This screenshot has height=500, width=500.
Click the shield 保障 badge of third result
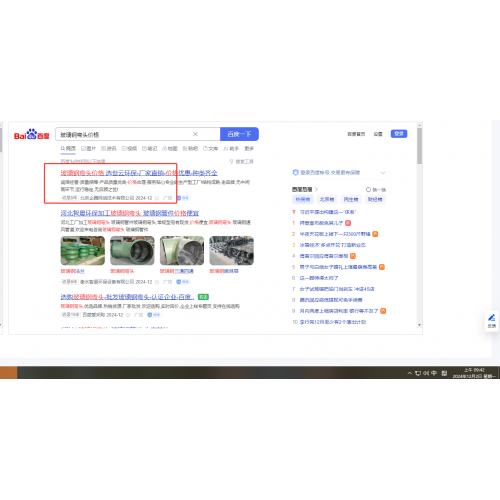click(154, 315)
